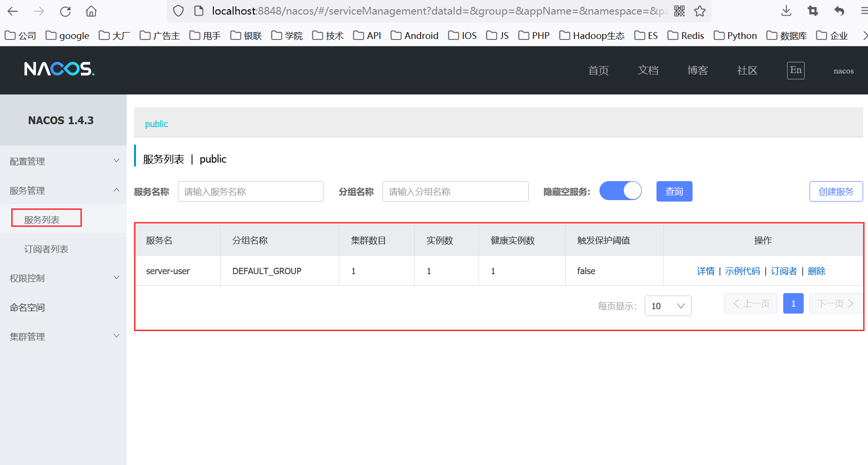The height and width of the screenshot is (465, 868).
Task: Toggle the 隐藏空服务 switch
Action: pos(620,191)
